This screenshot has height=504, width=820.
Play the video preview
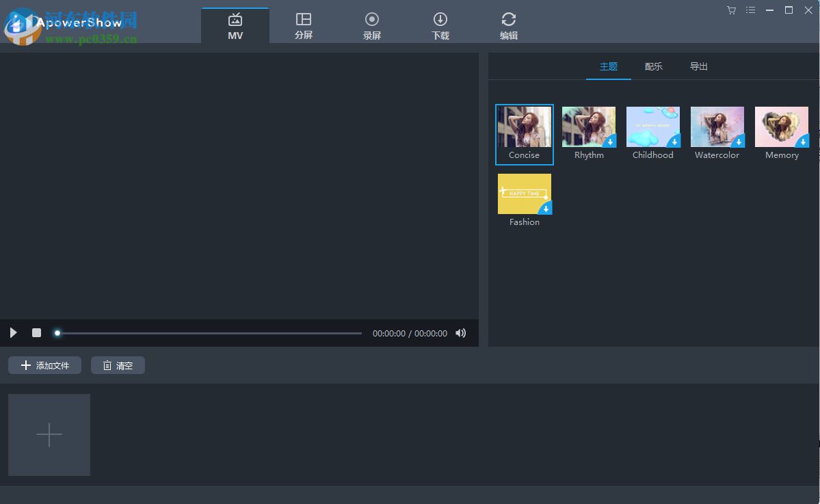pos(13,333)
